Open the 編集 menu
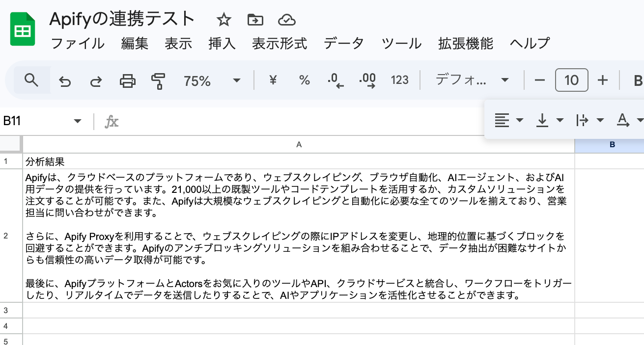The image size is (644, 345). (x=135, y=44)
